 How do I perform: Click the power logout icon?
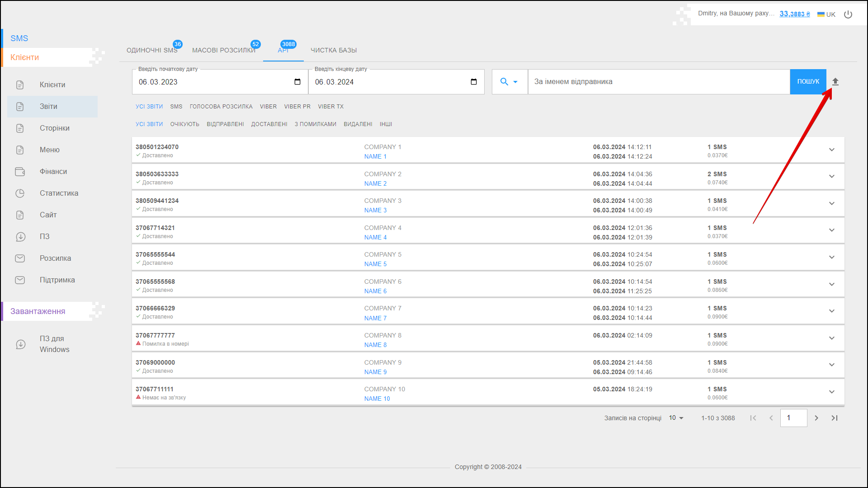848,14
